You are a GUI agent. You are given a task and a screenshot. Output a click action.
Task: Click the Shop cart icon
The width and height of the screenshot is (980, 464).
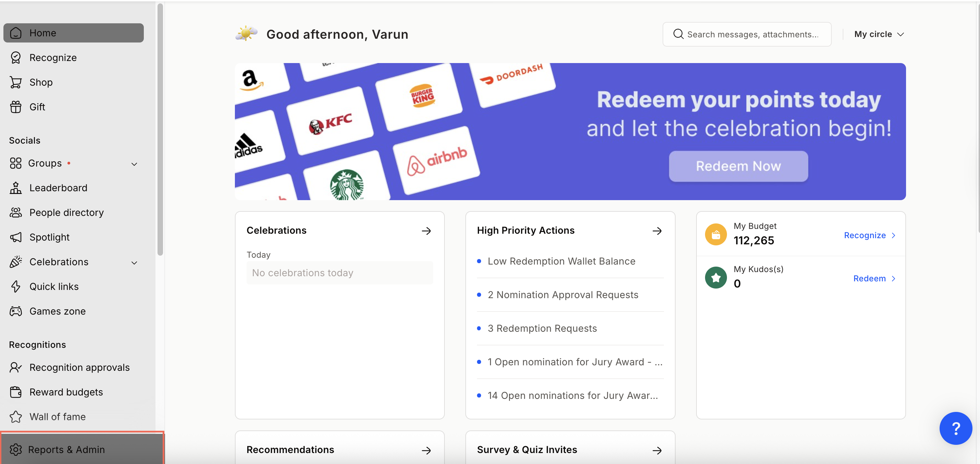[x=16, y=82]
